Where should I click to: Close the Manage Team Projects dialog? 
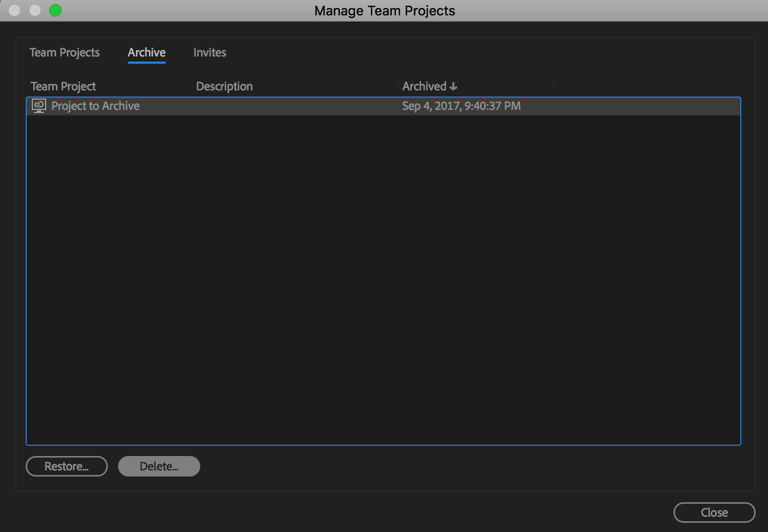pos(714,512)
